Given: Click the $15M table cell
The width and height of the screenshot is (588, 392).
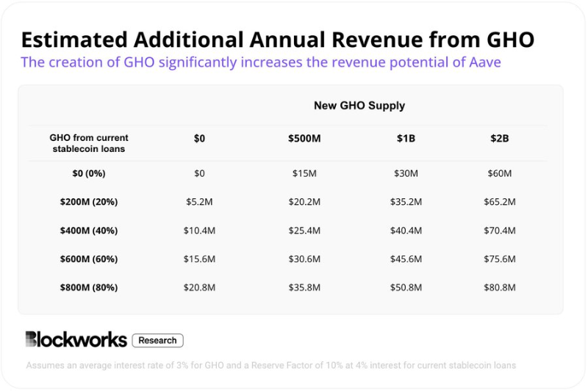Looking at the screenshot, I should tap(304, 173).
